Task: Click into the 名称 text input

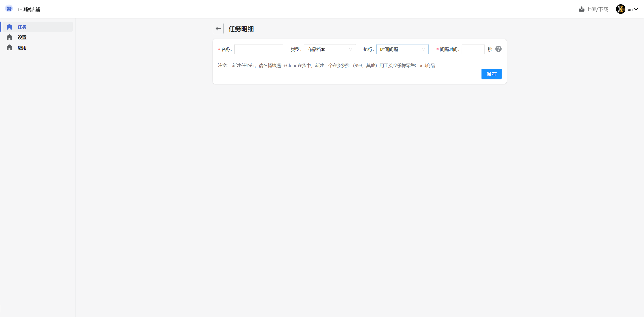Action: pyautogui.click(x=259, y=49)
